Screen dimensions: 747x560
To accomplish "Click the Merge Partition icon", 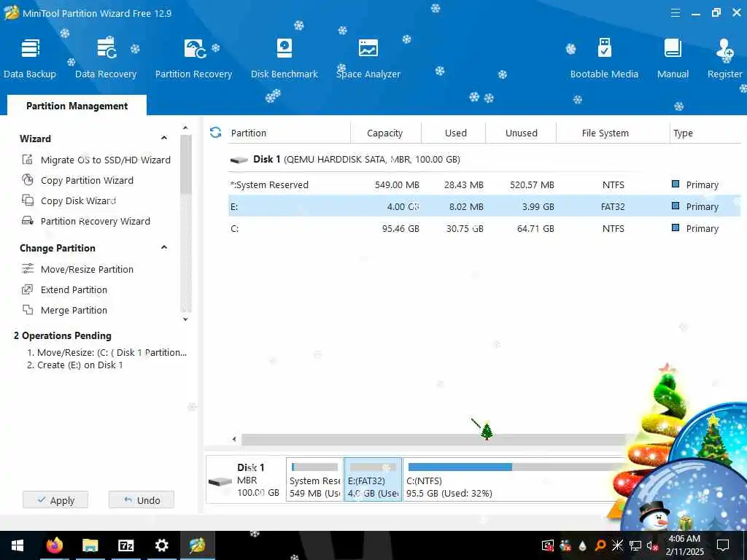I will click(x=28, y=310).
